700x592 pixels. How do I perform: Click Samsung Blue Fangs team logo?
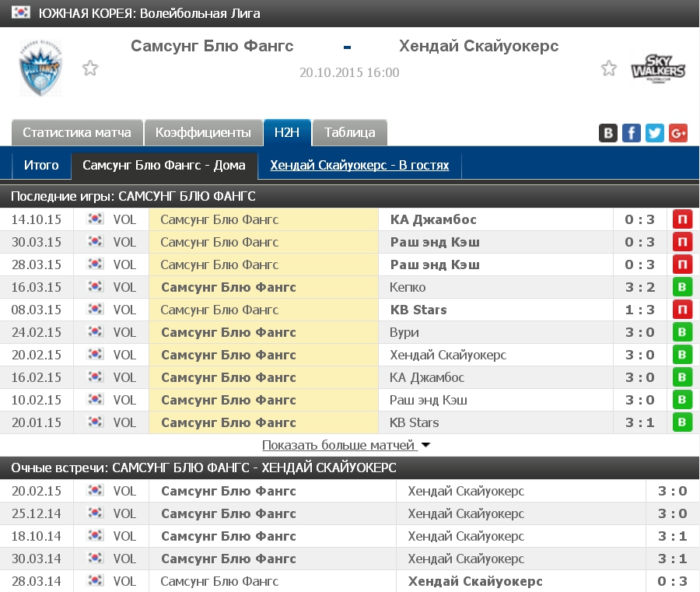40,68
